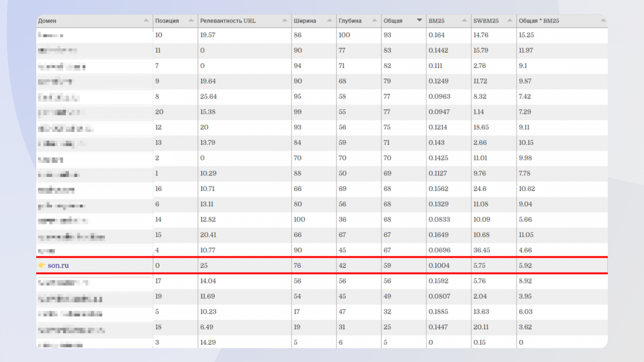The height and width of the screenshot is (362, 644).
Task: Click the cell with value 15.25
Action: click(526, 35)
